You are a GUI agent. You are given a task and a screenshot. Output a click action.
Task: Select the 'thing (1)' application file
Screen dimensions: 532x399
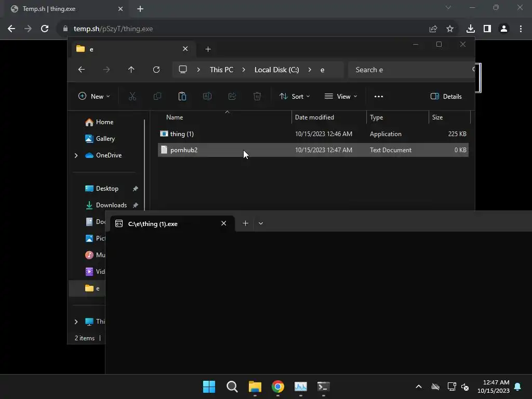click(313, 134)
